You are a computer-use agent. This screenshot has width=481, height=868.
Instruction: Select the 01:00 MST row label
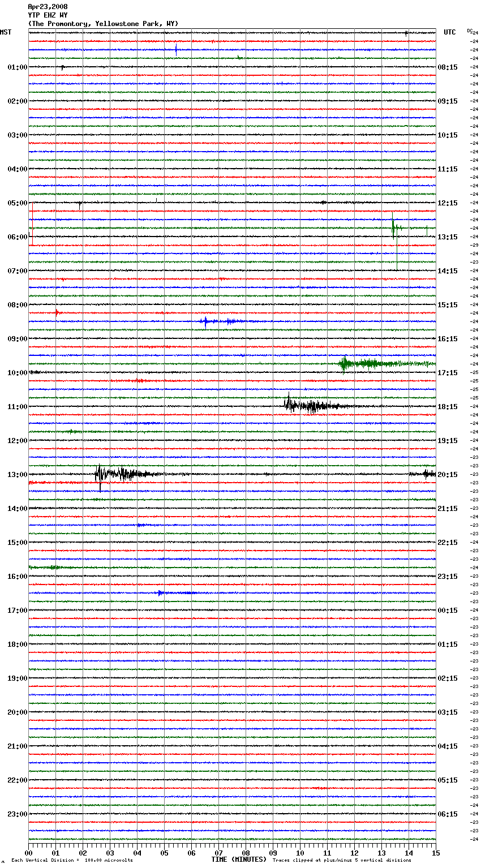pyautogui.click(x=17, y=67)
